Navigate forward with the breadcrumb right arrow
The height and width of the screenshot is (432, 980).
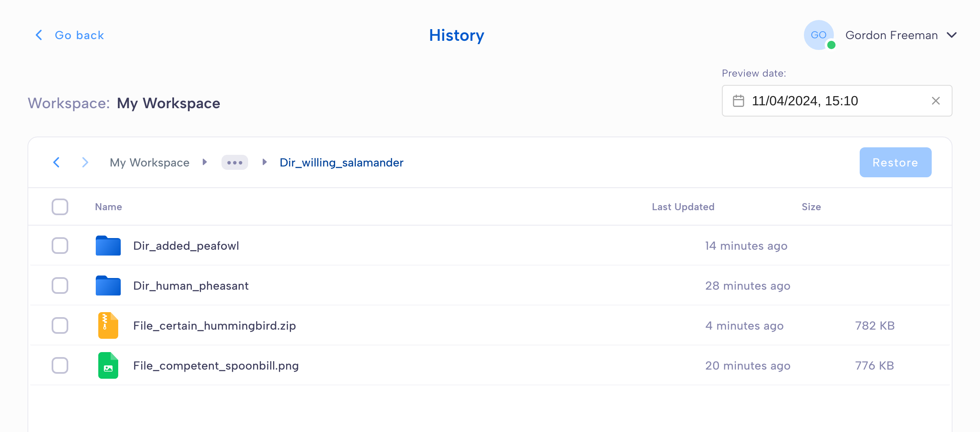[85, 162]
